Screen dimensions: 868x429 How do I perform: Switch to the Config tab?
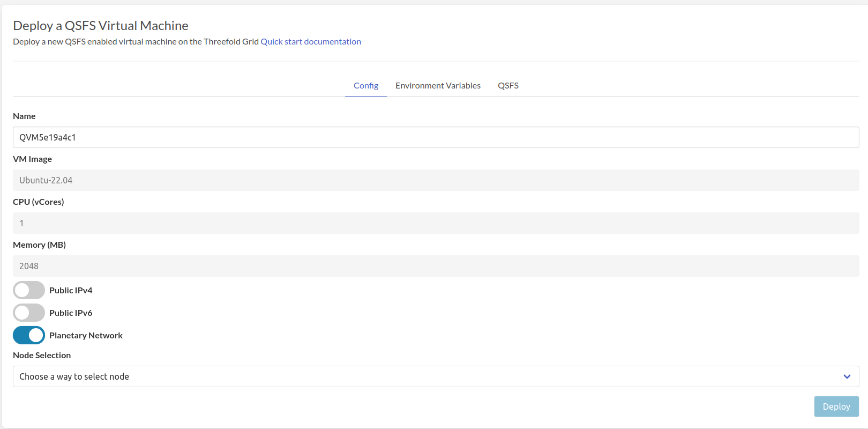[366, 86]
